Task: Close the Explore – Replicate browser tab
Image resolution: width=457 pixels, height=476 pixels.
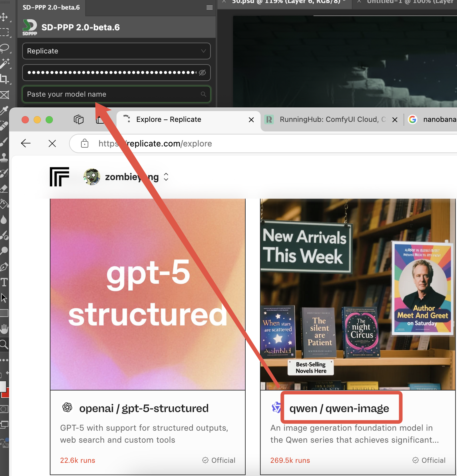Action: point(251,120)
